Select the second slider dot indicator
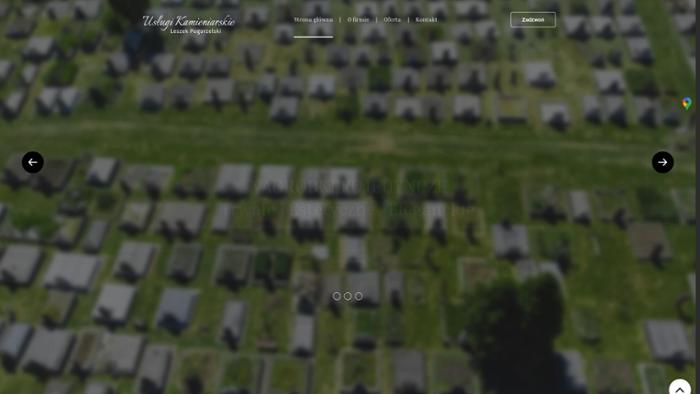The height and width of the screenshot is (394, 700). [348, 296]
